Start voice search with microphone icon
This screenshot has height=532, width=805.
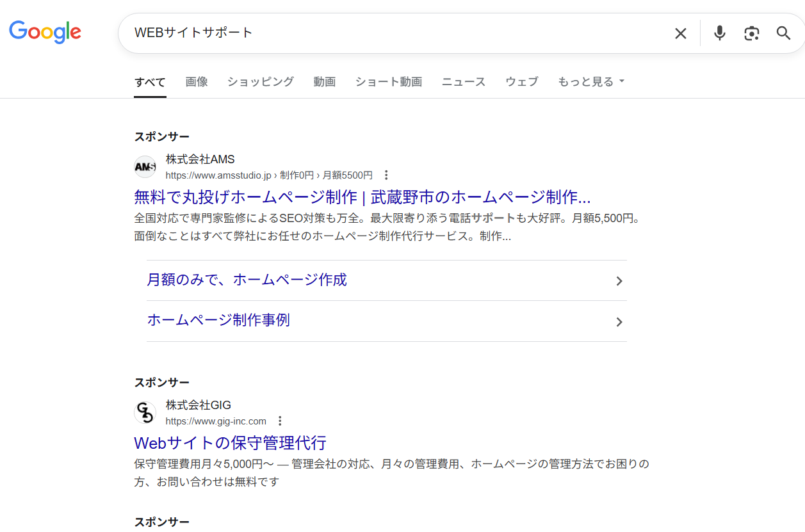tap(720, 33)
